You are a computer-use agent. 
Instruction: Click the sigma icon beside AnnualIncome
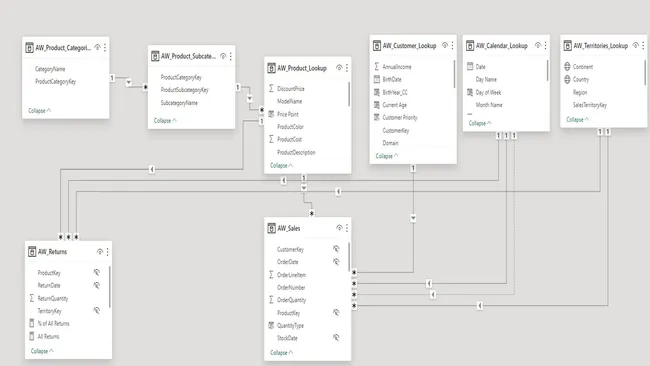pyautogui.click(x=377, y=66)
